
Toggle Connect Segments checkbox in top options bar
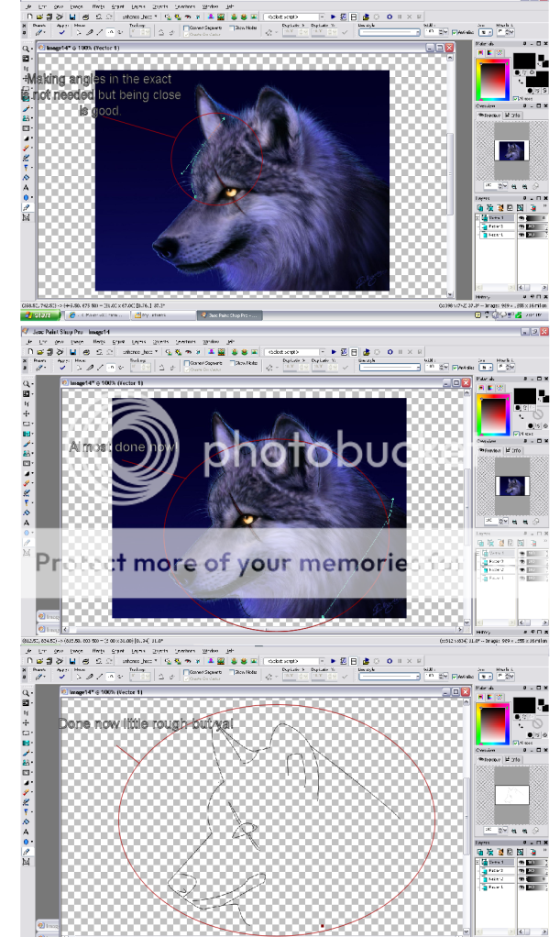(x=186, y=28)
